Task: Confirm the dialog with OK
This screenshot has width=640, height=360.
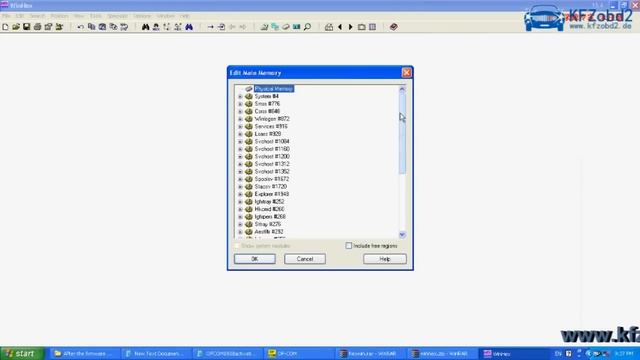Action: click(x=255, y=259)
